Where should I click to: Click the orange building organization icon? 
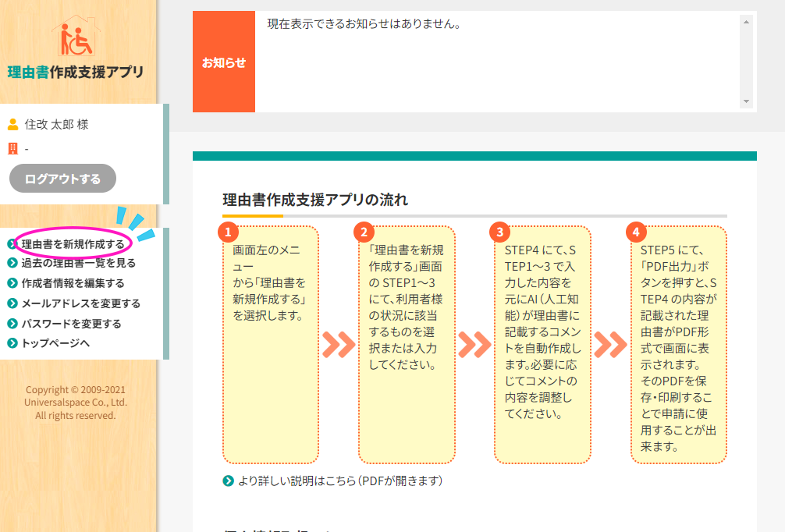(x=12, y=148)
